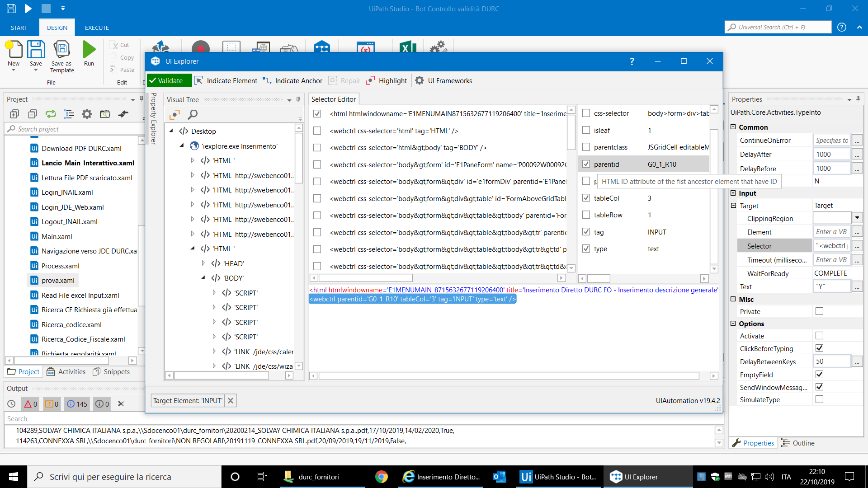Open the Activities panel tab

pos(66,371)
